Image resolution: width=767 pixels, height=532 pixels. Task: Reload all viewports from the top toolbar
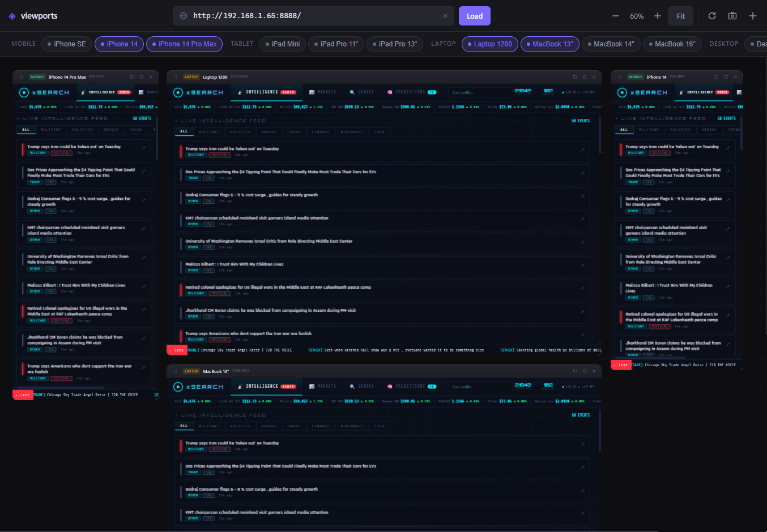click(x=712, y=16)
